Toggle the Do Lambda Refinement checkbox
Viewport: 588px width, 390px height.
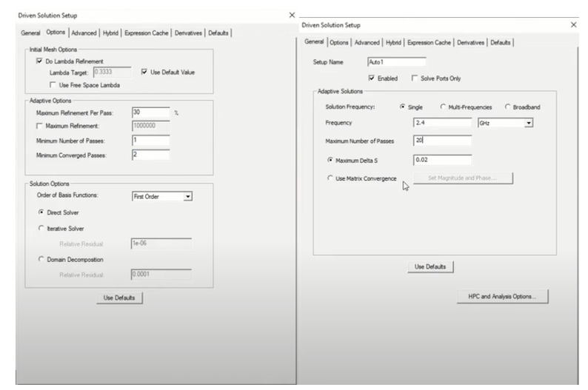point(39,61)
